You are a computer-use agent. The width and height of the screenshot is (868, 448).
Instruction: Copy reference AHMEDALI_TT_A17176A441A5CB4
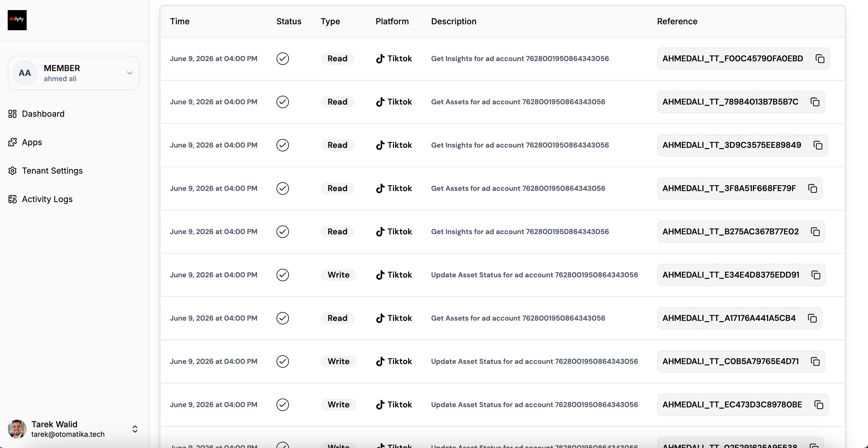click(812, 318)
